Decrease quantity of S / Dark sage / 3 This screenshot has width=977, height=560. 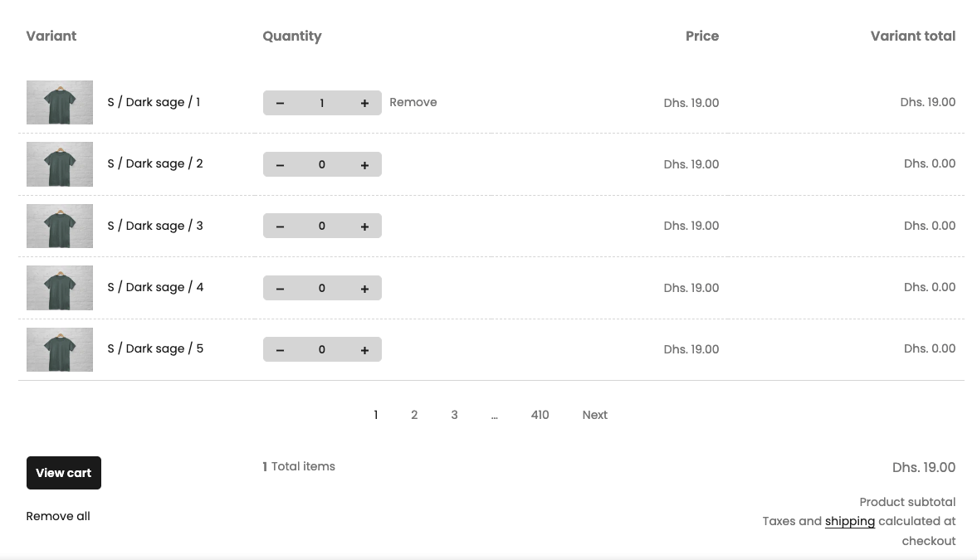(280, 226)
